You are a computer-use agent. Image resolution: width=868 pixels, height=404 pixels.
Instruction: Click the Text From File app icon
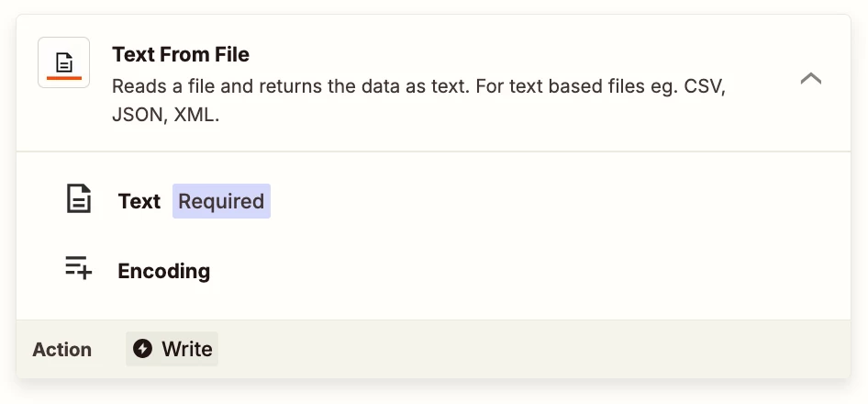(63, 62)
